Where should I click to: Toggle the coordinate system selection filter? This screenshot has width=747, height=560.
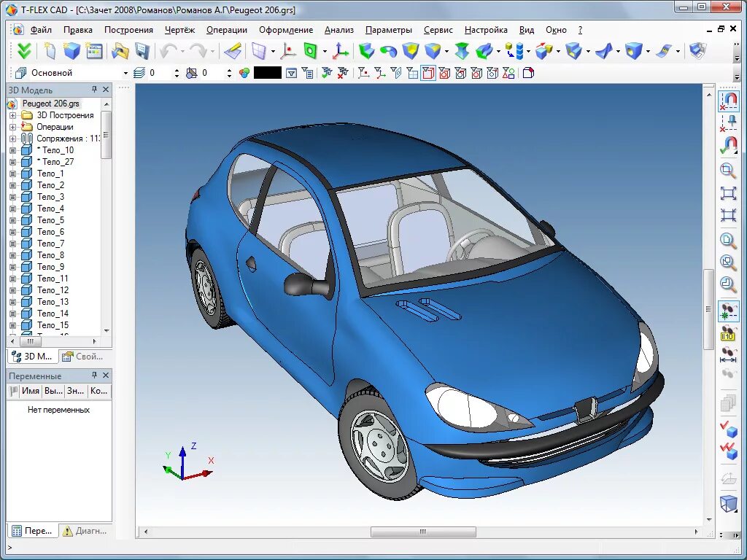(x=379, y=73)
